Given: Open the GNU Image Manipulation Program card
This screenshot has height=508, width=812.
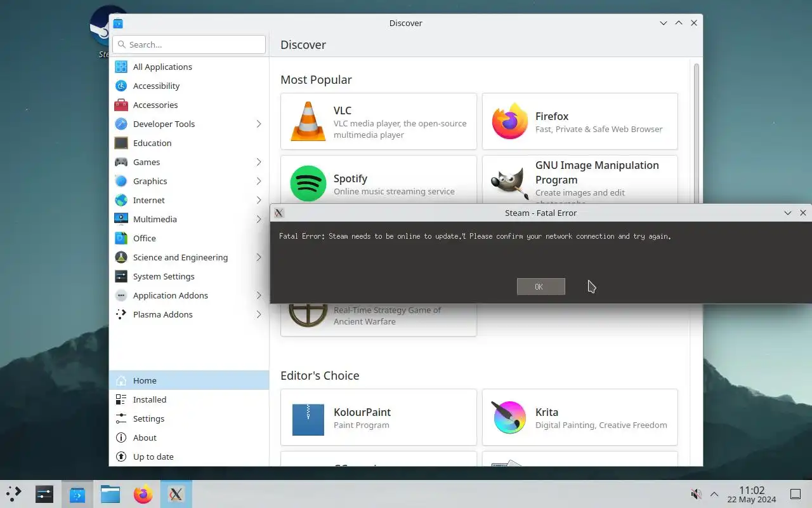Looking at the screenshot, I should [x=580, y=180].
